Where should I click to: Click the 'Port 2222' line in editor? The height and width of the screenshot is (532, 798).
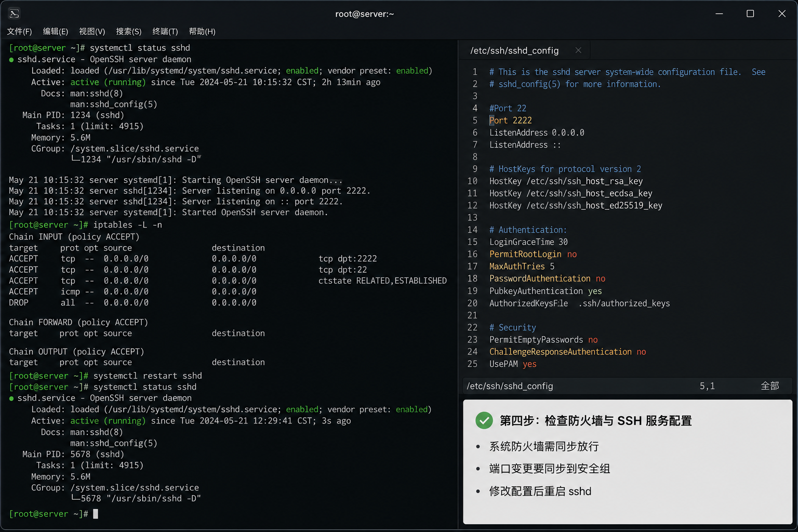[x=511, y=121]
